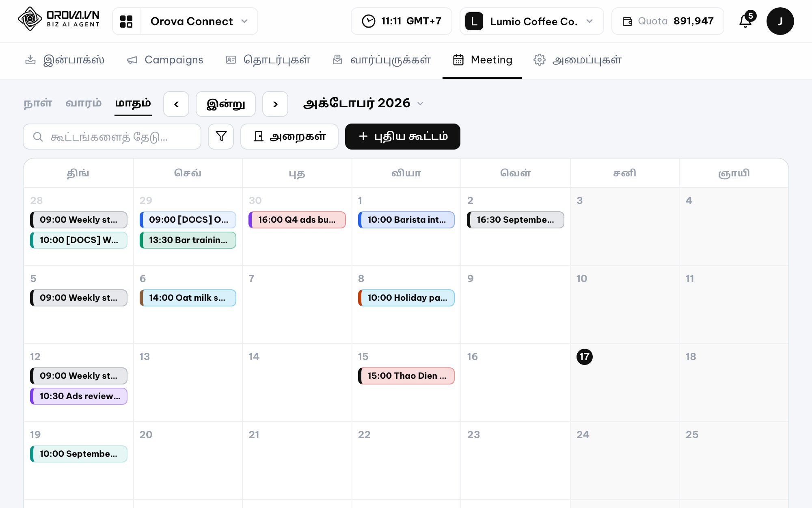Image resolution: width=812 pixels, height=508 pixels.
Task: Open the தொடர்புகள் tab
Action: (268, 60)
